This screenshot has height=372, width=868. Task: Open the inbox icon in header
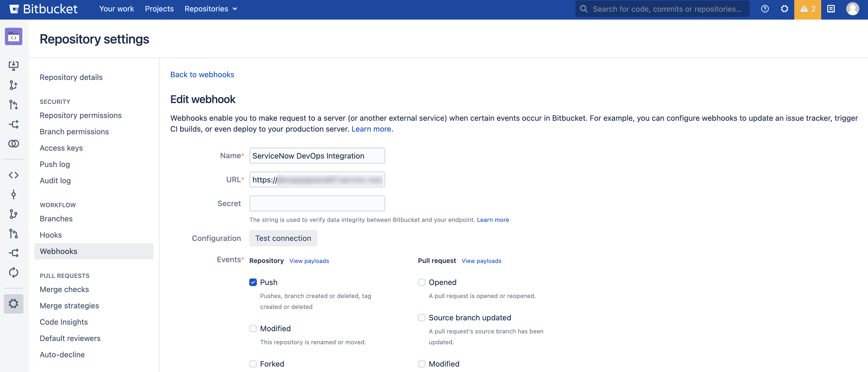[831, 9]
